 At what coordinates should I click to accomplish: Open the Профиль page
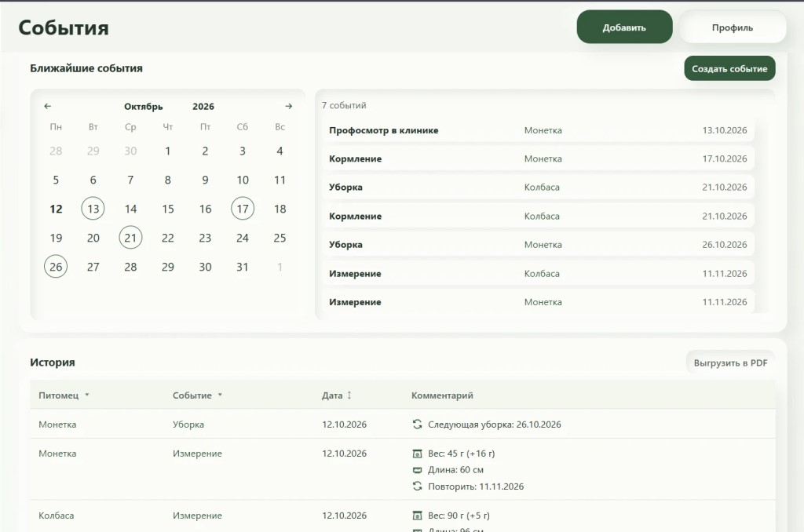pos(733,27)
